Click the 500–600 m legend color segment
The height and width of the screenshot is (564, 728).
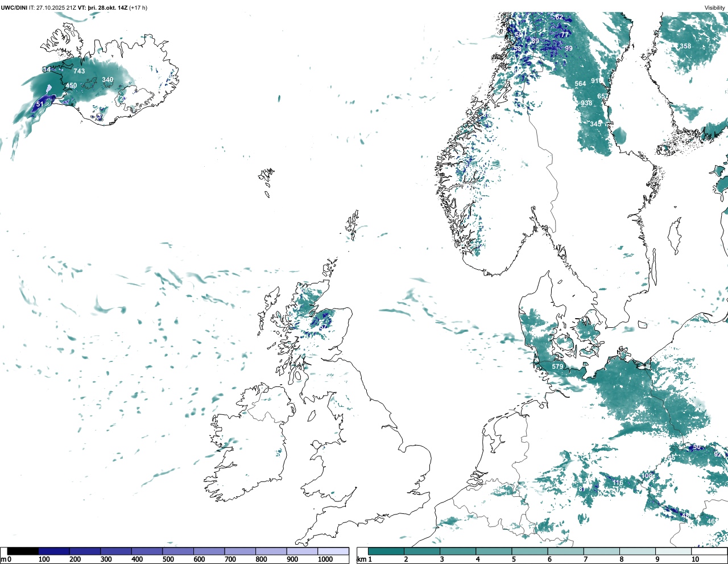(x=178, y=551)
